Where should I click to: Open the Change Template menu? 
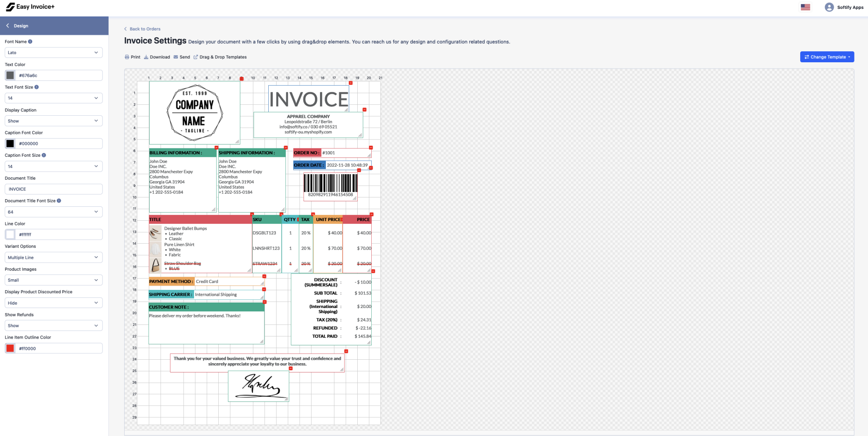click(826, 57)
